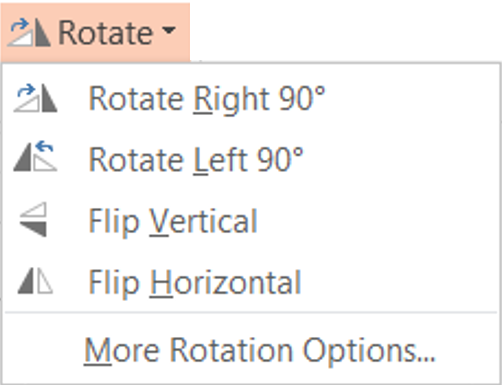Click the 90° text in Rotate Left entry
503x385 pixels.
point(280,159)
